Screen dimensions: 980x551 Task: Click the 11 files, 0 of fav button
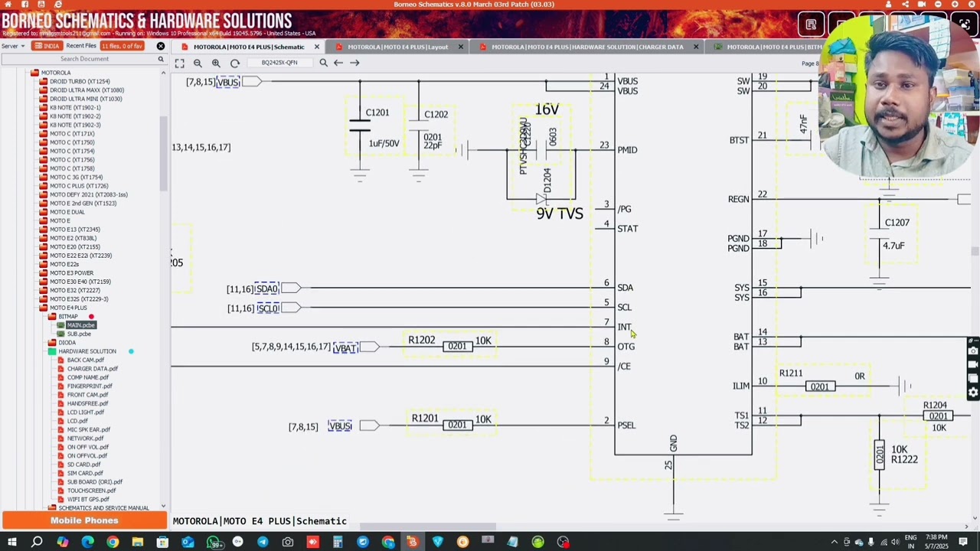click(122, 46)
